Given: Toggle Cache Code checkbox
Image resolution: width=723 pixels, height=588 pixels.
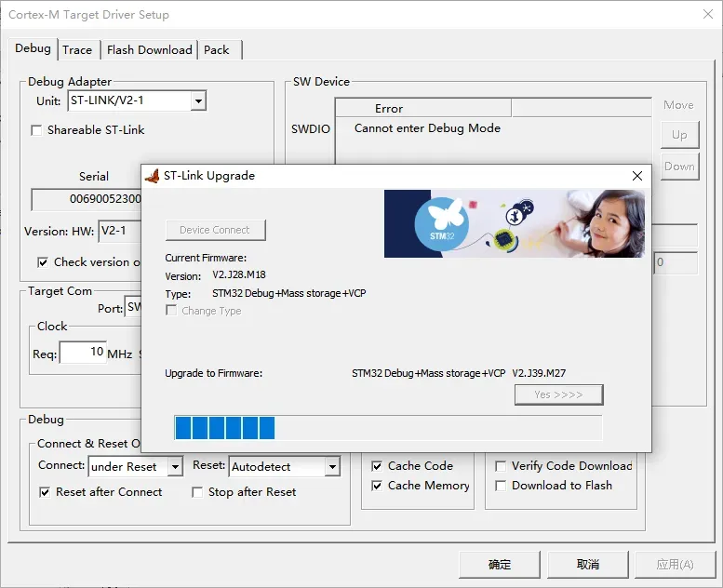Looking at the screenshot, I should point(377,466).
